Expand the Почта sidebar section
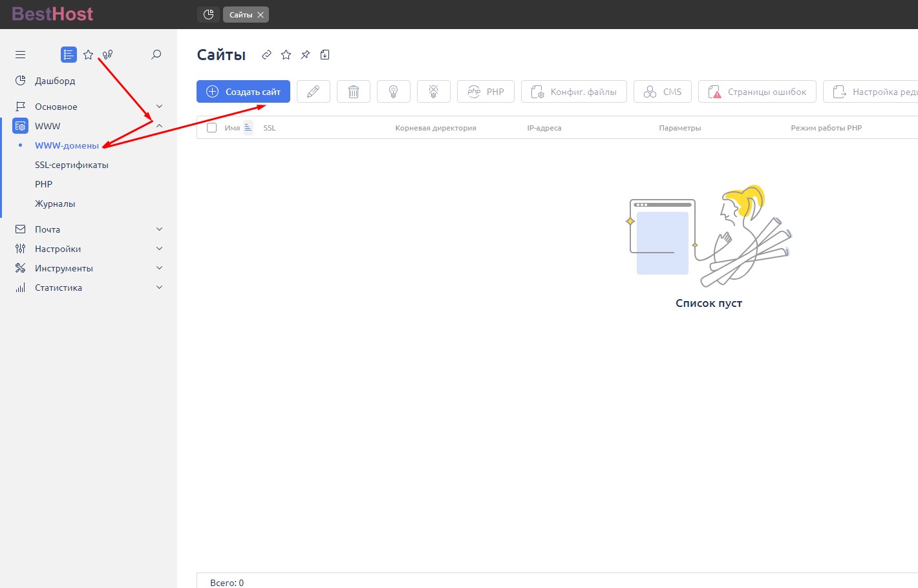The width and height of the screenshot is (918, 588). point(159,229)
